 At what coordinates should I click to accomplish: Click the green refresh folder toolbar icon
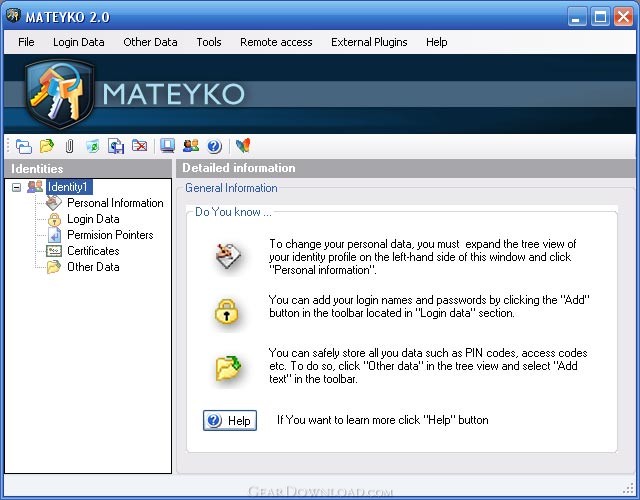(93, 146)
